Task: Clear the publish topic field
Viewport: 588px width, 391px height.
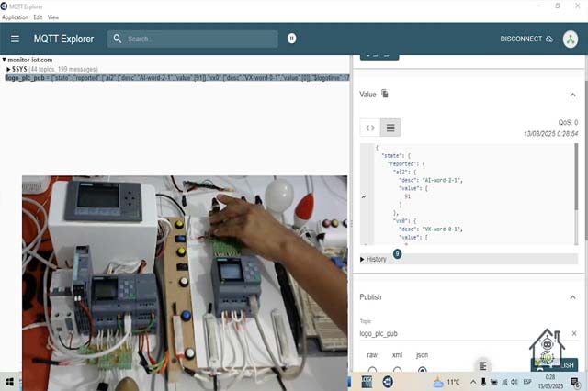Action: click(x=574, y=334)
